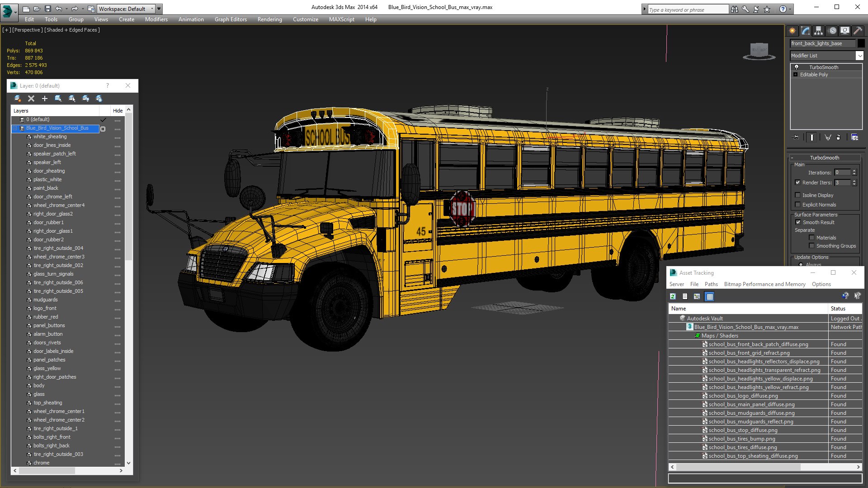
Task: Click the Create New Layer icon in Layer dialog
Action: [18, 99]
